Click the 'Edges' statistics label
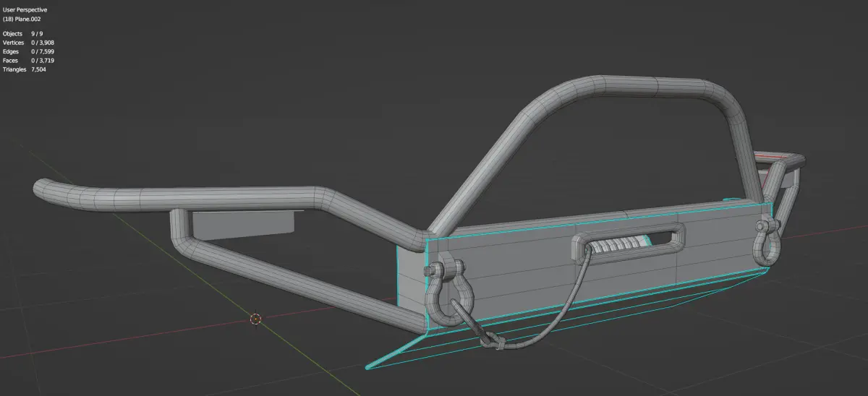 tap(11, 51)
